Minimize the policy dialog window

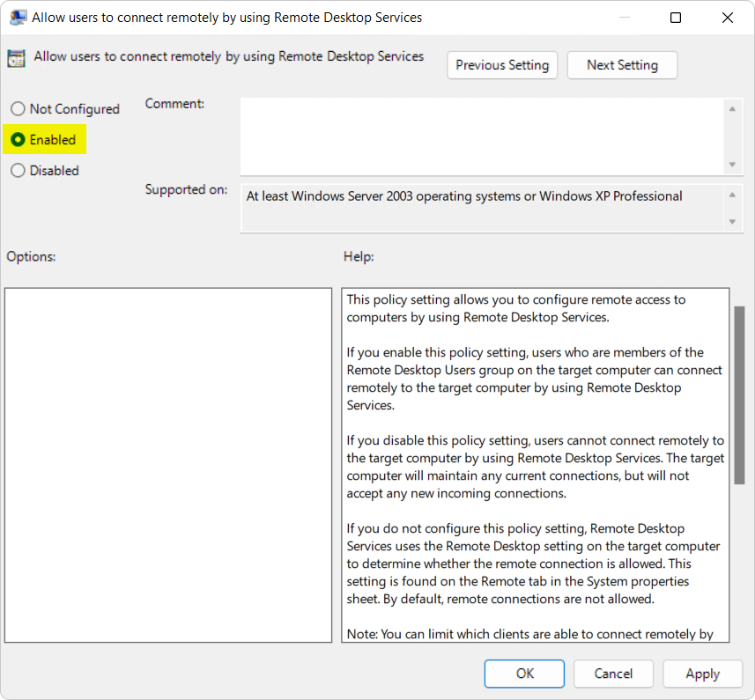coord(625,18)
